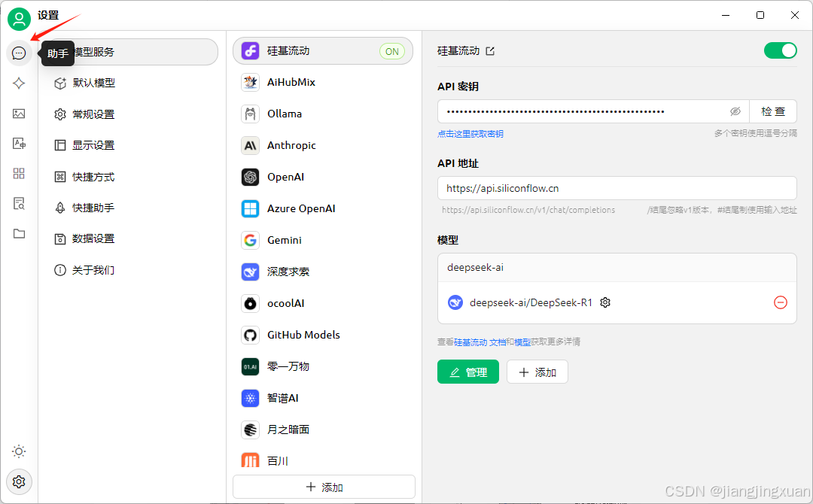
Task: Open the mini apps grid icon
Action: pyautogui.click(x=19, y=173)
